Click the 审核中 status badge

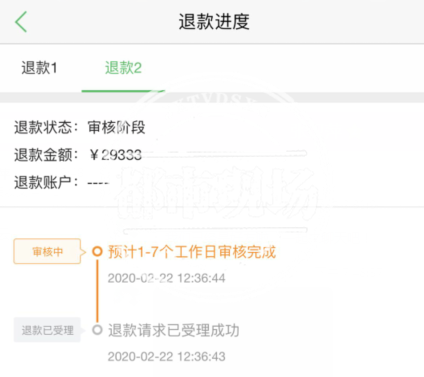coord(47,251)
